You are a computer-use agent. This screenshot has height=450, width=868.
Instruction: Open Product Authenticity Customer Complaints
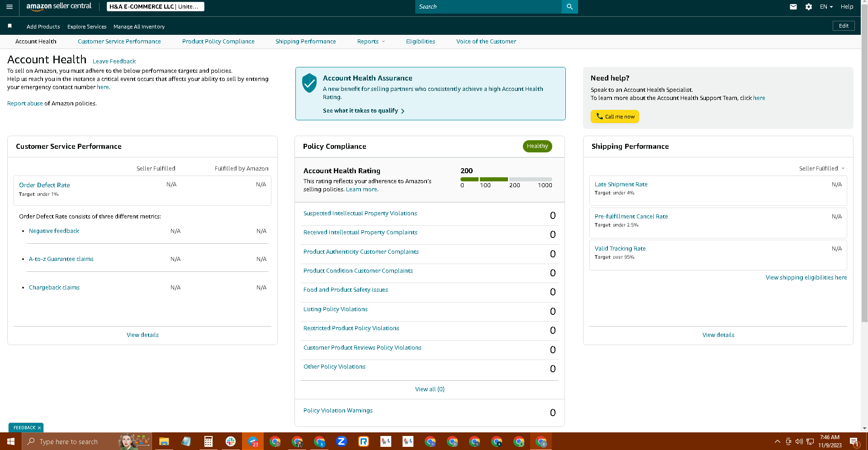(x=361, y=252)
